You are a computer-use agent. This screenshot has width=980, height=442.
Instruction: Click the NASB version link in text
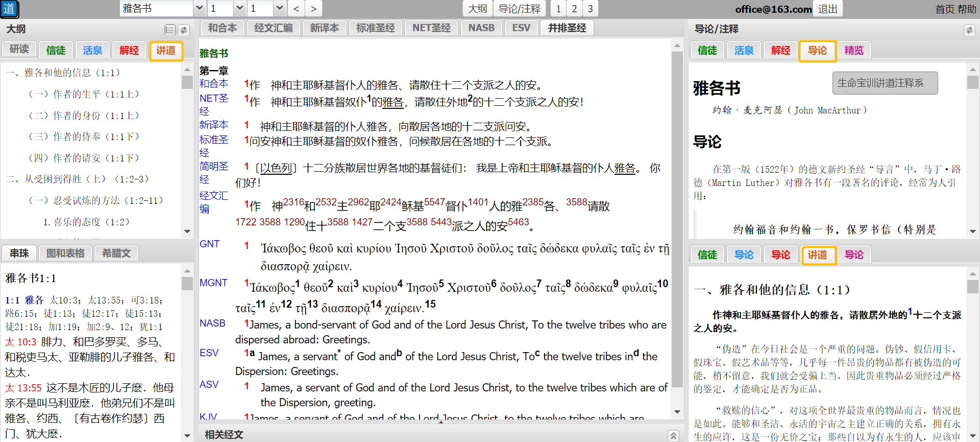(x=212, y=323)
